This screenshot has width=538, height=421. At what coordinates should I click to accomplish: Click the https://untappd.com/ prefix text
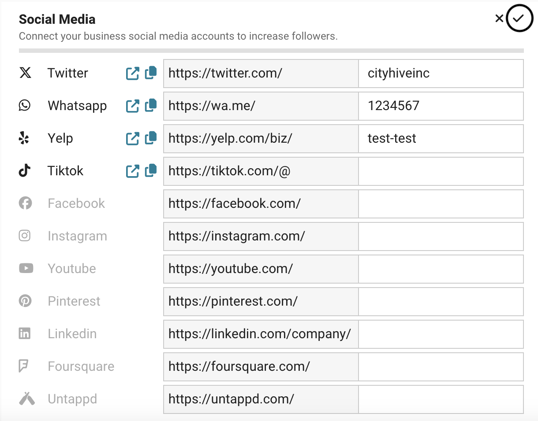click(x=231, y=399)
